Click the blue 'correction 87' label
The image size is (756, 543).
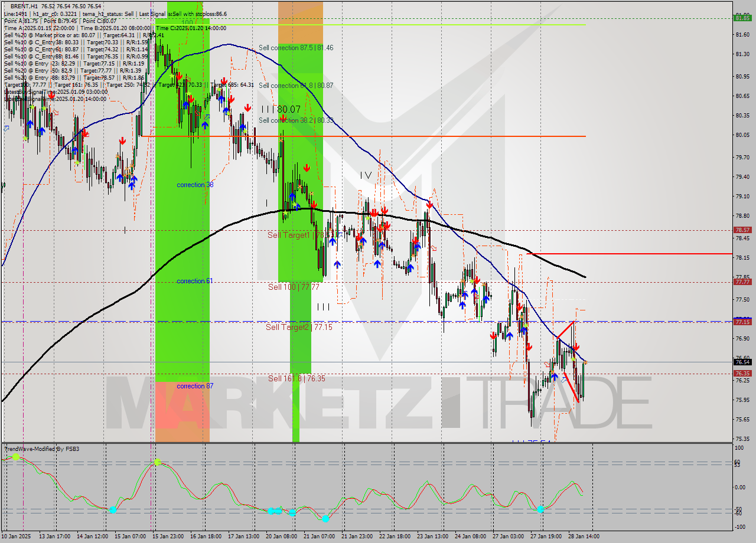pos(195,386)
